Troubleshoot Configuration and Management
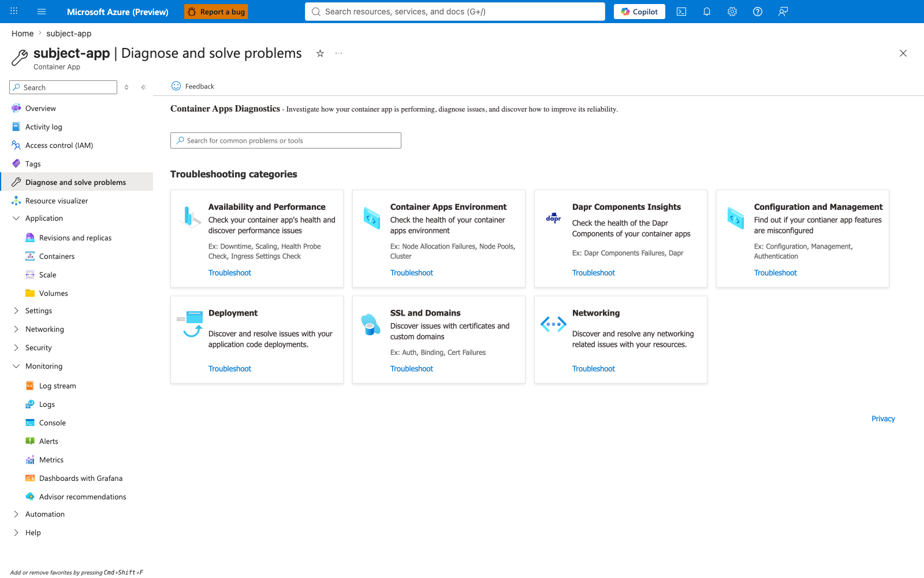This screenshot has width=924, height=578. [775, 273]
